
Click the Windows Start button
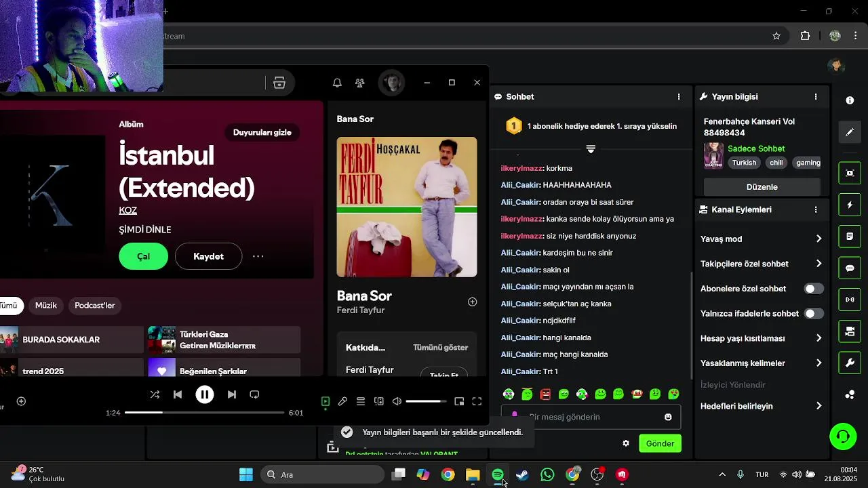(245, 474)
